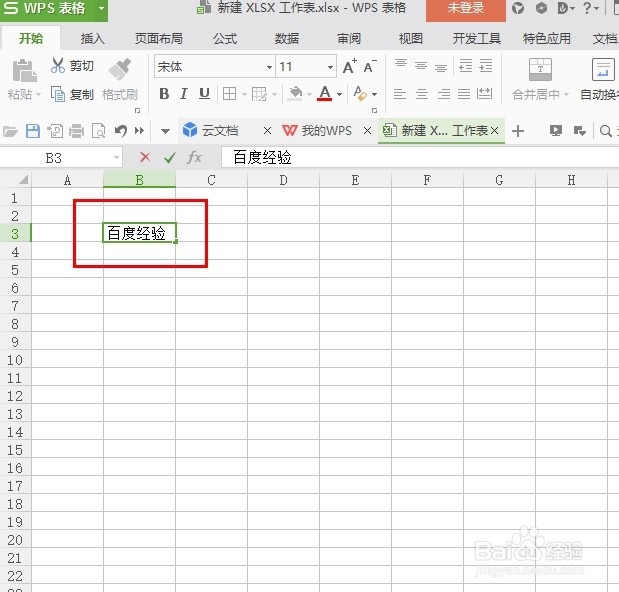Increase indent icon
The height and width of the screenshot is (592, 619).
coord(486,66)
